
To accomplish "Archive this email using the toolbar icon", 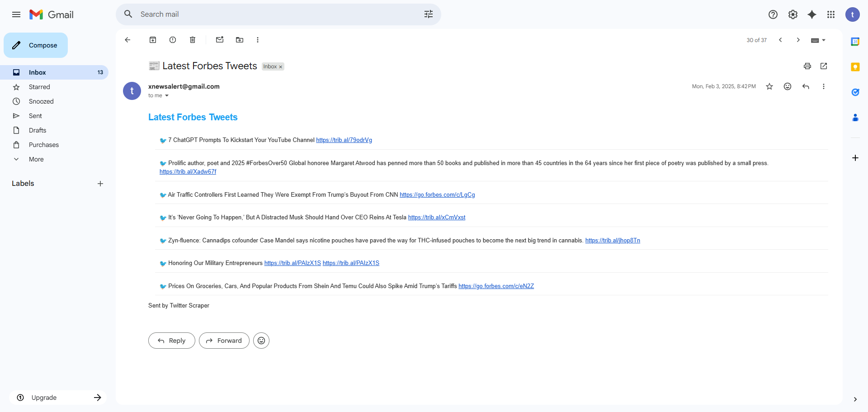I will pyautogui.click(x=153, y=40).
